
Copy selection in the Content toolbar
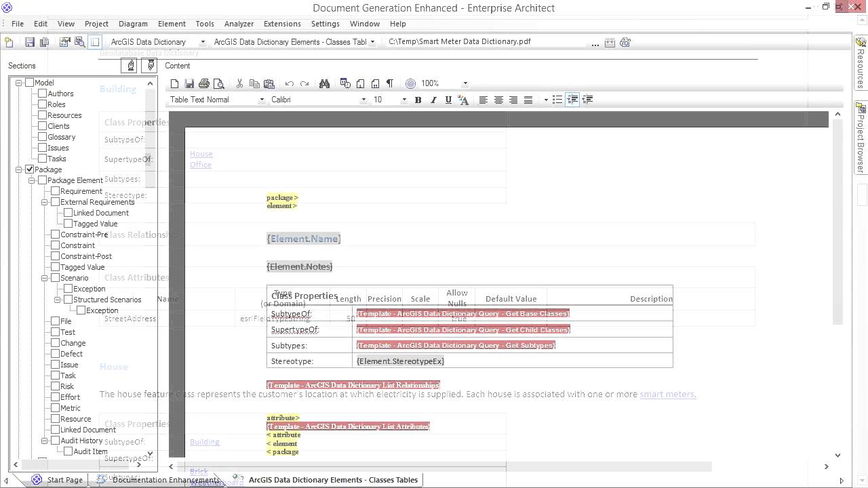point(254,83)
